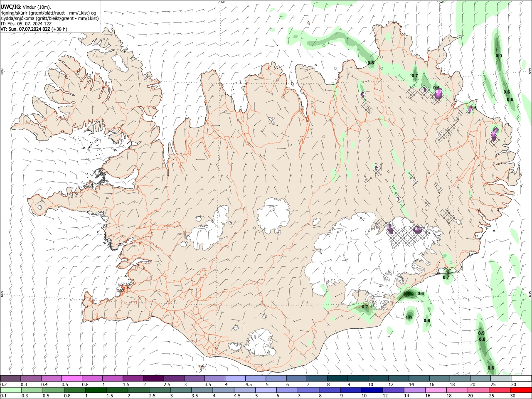The height and width of the screenshot is (399, 532).
Task: Click the '0.8' precipitation value on the map
Action: pos(482,340)
